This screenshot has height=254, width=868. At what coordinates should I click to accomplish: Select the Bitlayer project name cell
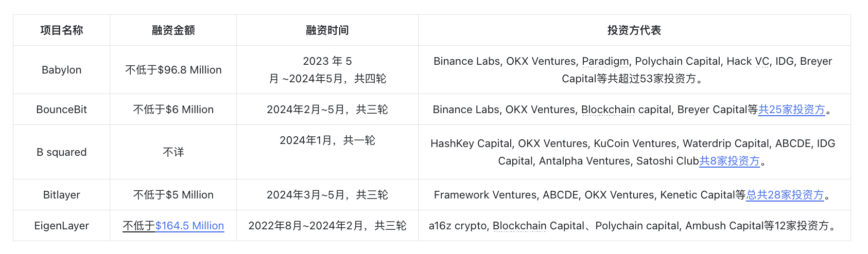[x=62, y=195]
